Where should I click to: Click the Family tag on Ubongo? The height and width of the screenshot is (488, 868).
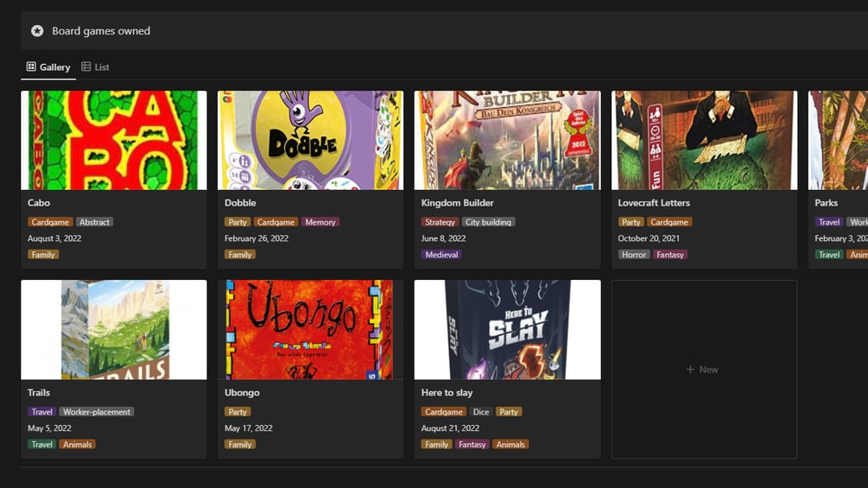(x=240, y=444)
